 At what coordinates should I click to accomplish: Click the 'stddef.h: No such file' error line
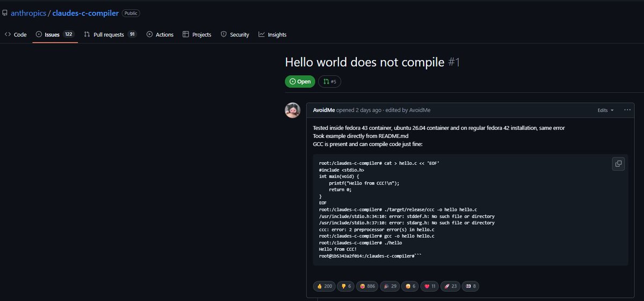click(407, 216)
